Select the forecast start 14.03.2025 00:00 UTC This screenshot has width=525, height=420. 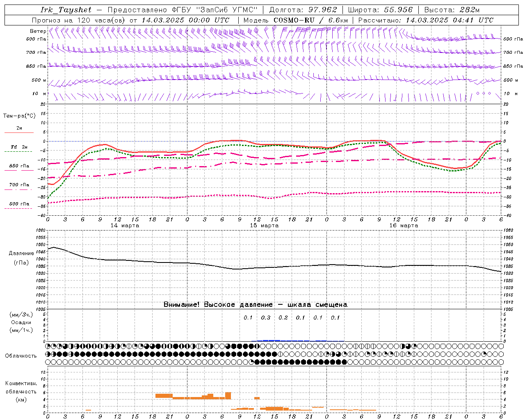coord(185,20)
